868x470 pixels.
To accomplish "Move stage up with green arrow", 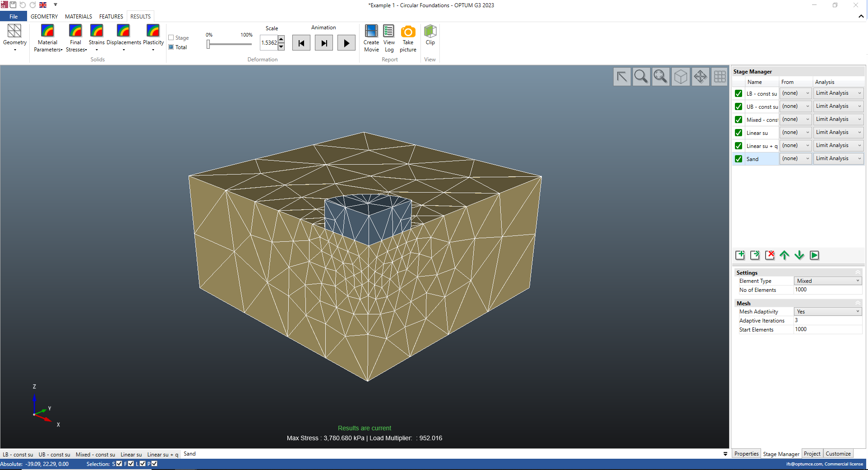I will click(785, 255).
